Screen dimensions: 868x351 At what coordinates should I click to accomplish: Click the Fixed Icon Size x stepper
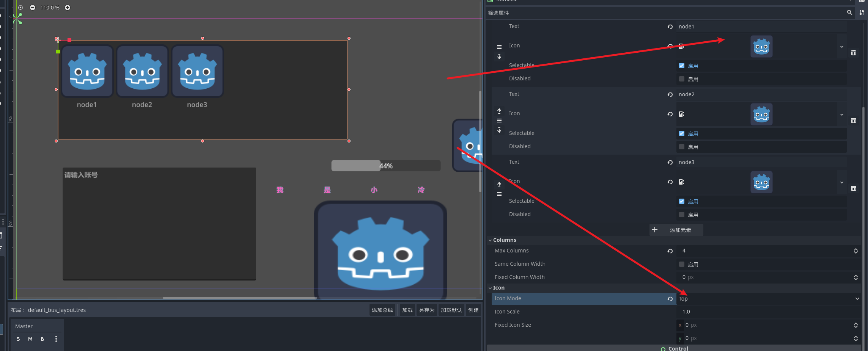[x=855, y=325]
